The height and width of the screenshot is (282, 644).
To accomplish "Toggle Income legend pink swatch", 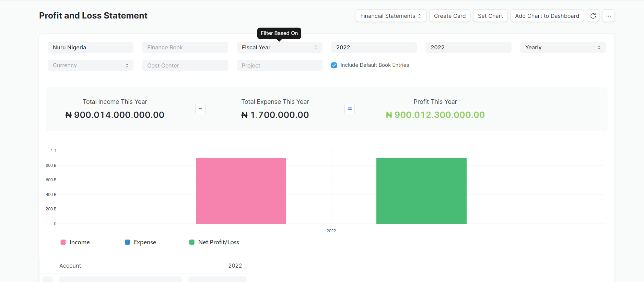I will click(63, 242).
